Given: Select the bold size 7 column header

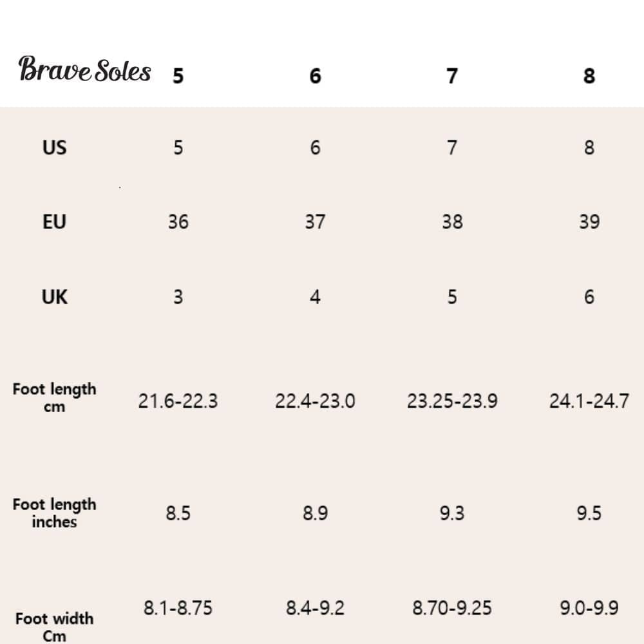Looking at the screenshot, I should tap(452, 76).
